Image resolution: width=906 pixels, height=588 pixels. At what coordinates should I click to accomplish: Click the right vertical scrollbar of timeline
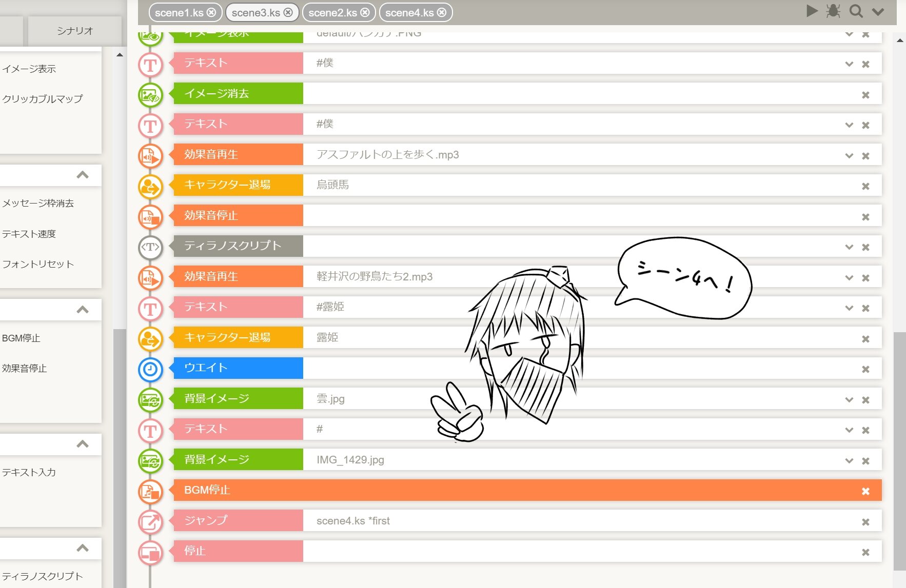pos(899,451)
